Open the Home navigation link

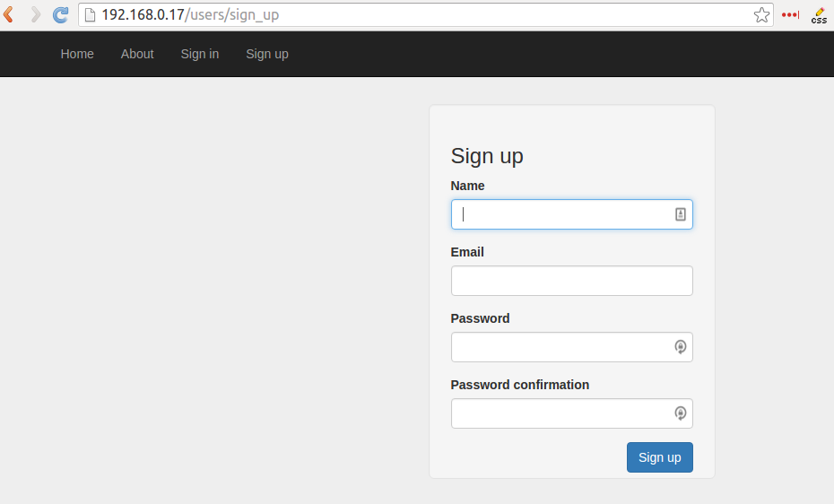pos(77,54)
